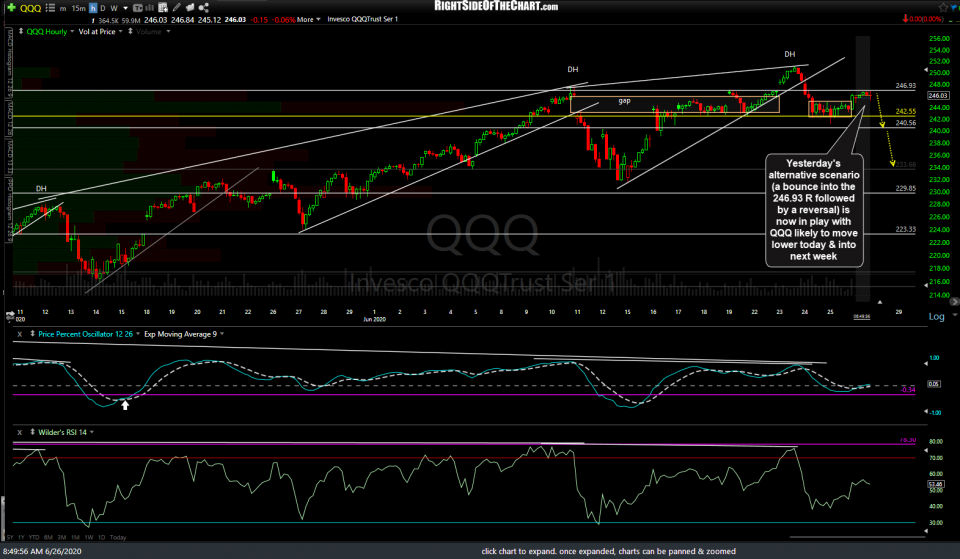The image size is (960, 559).
Task: Select the 1Y time range
Action: click(21, 538)
